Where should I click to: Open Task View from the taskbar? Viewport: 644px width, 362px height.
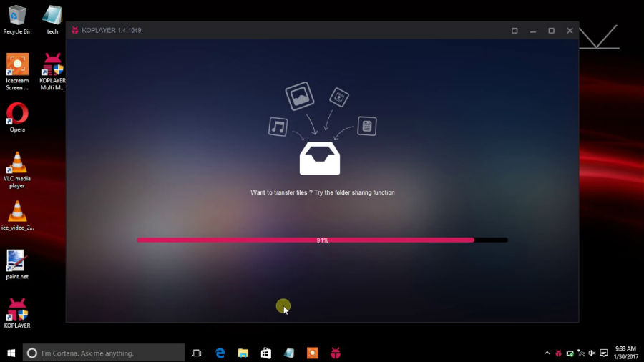point(197,353)
